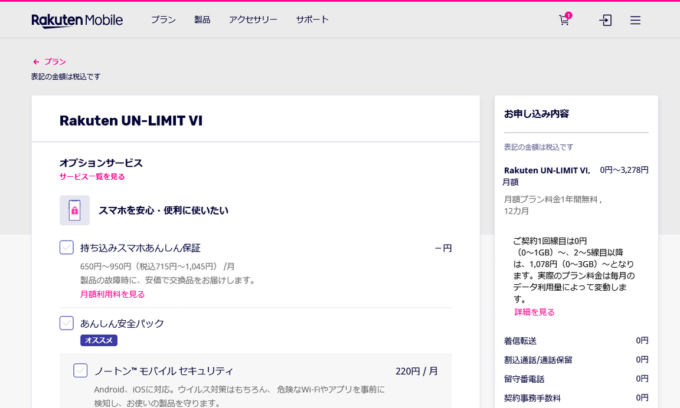This screenshot has width=680, height=408.
Task: Click 月額プラン料金1年間無料 text
Action: [x=550, y=199]
